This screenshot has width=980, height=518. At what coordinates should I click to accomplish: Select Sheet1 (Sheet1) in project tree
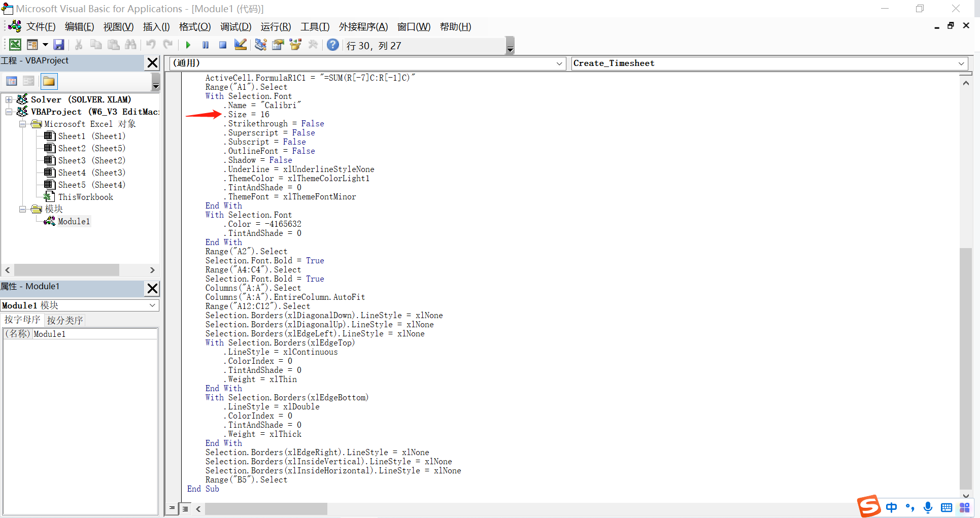tap(91, 136)
